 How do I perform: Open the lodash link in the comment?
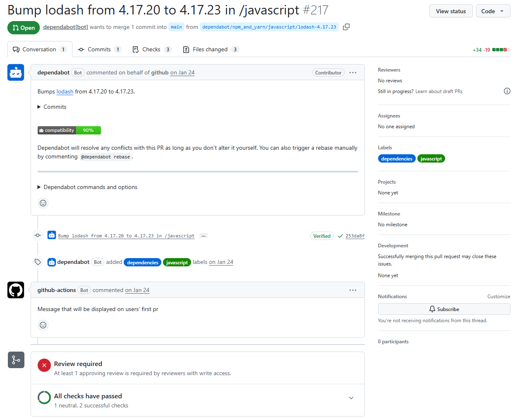(x=65, y=91)
